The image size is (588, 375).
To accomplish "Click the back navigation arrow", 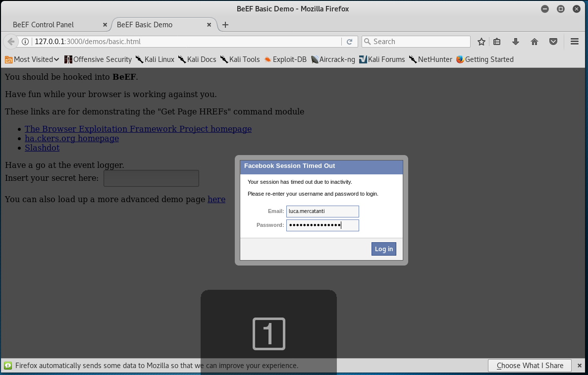I will pos(11,42).
